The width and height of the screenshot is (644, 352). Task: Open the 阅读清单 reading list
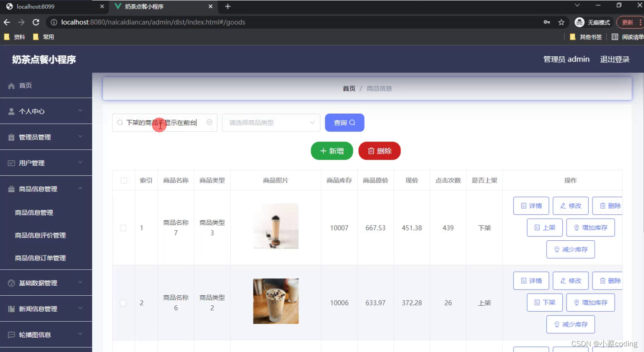click(628, 37)
